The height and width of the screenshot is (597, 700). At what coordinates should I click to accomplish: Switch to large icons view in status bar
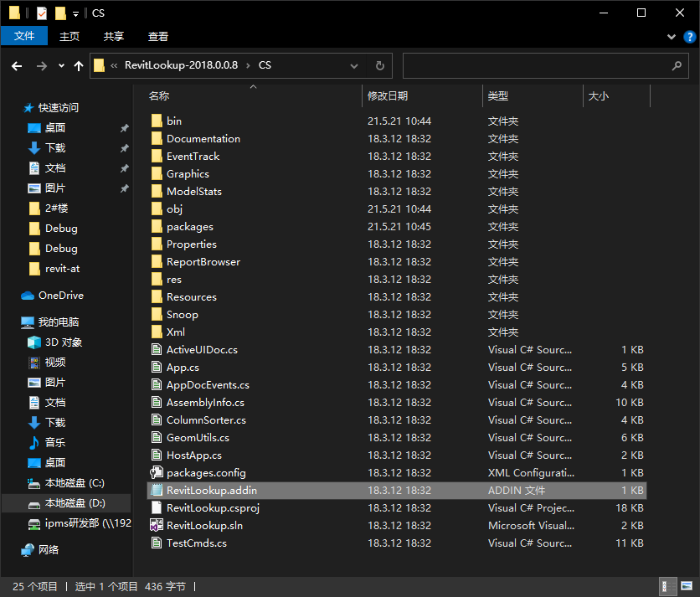(687, 586)
